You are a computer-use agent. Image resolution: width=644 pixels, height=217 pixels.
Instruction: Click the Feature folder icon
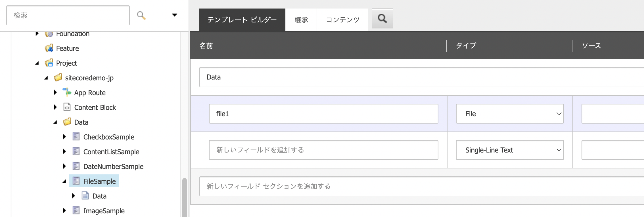point(49,48)
